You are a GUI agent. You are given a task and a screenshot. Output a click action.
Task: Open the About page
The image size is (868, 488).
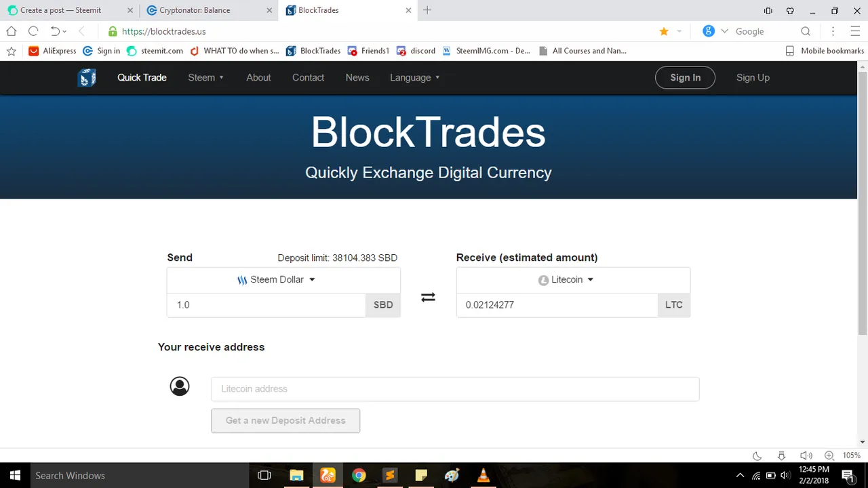[258, 77]
